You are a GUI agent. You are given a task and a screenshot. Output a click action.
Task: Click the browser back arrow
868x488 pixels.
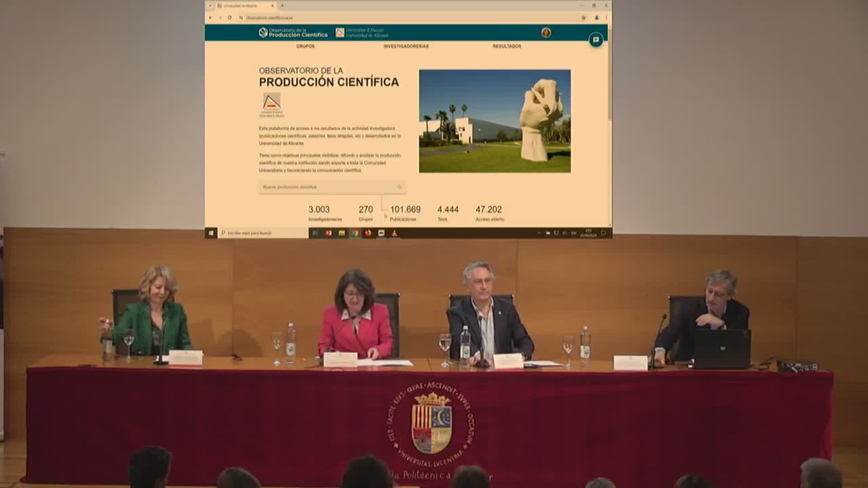210,18
